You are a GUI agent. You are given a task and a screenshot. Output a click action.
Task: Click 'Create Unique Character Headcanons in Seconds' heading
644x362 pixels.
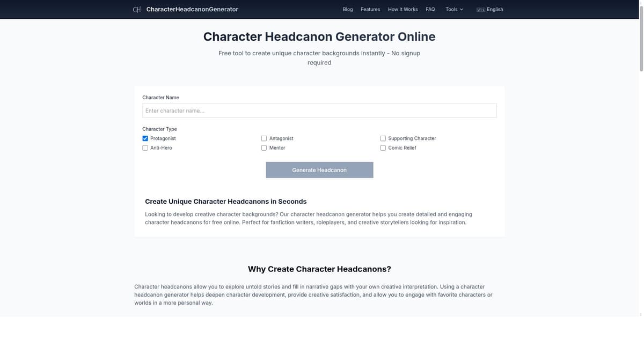tap(226, 202)
